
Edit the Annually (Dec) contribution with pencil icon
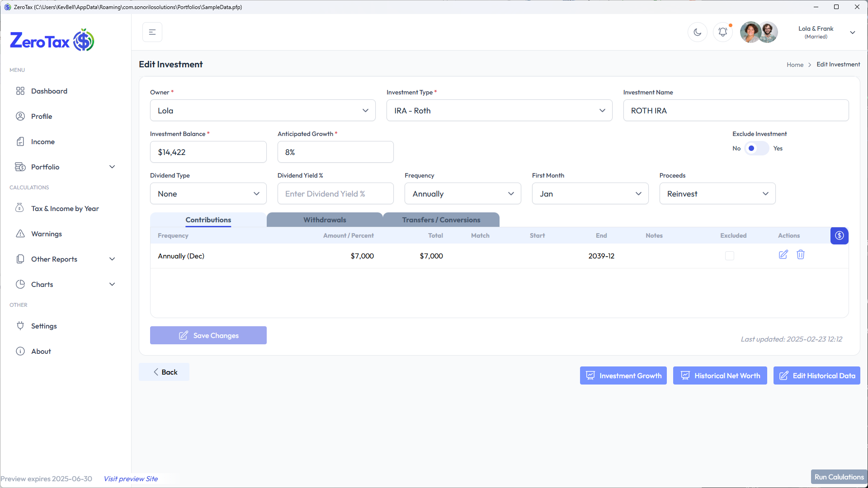783,255
